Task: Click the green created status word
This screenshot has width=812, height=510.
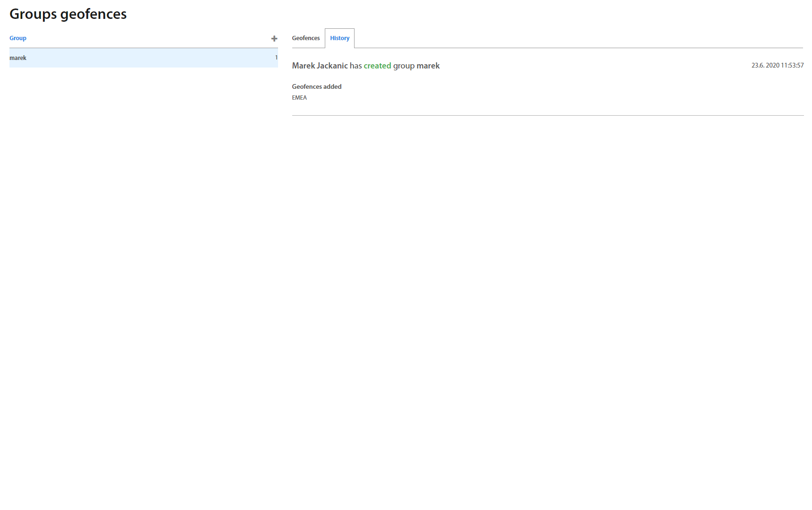Action: [x=377, y=66]
